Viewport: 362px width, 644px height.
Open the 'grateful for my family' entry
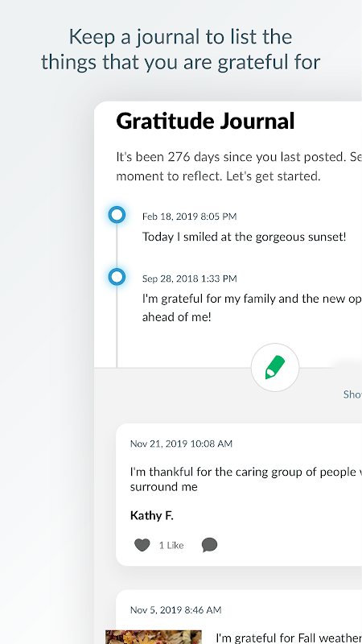pos(252,308)
